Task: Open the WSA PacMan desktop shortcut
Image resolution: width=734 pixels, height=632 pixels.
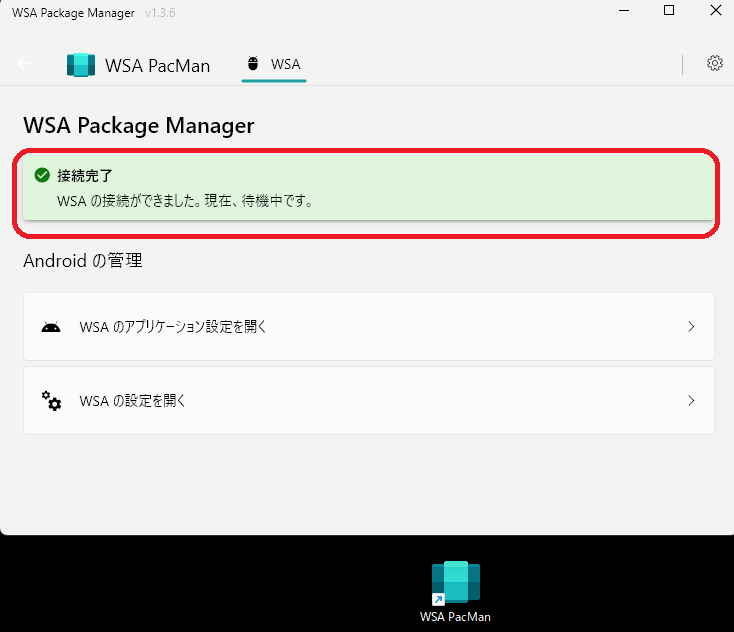Action: 455,592
